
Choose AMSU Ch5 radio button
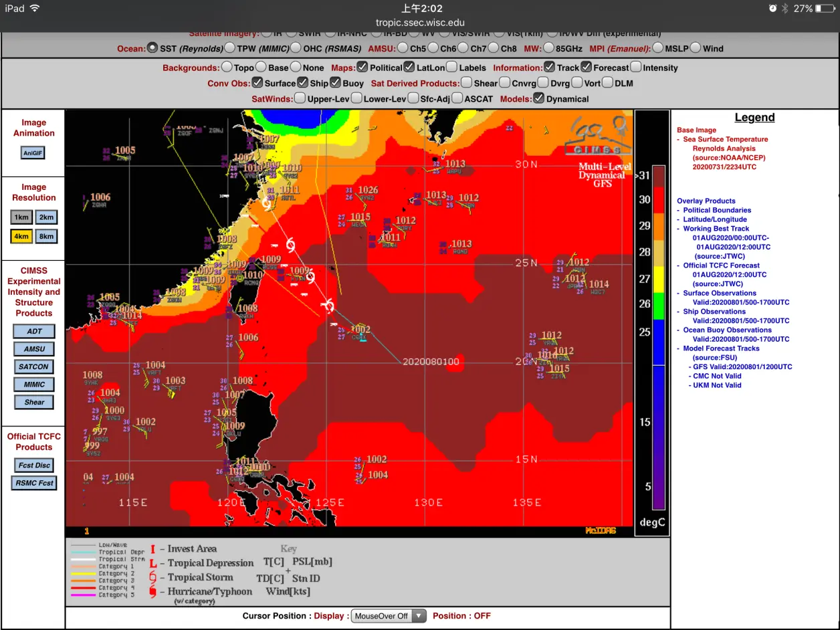(x=403, y=48)
